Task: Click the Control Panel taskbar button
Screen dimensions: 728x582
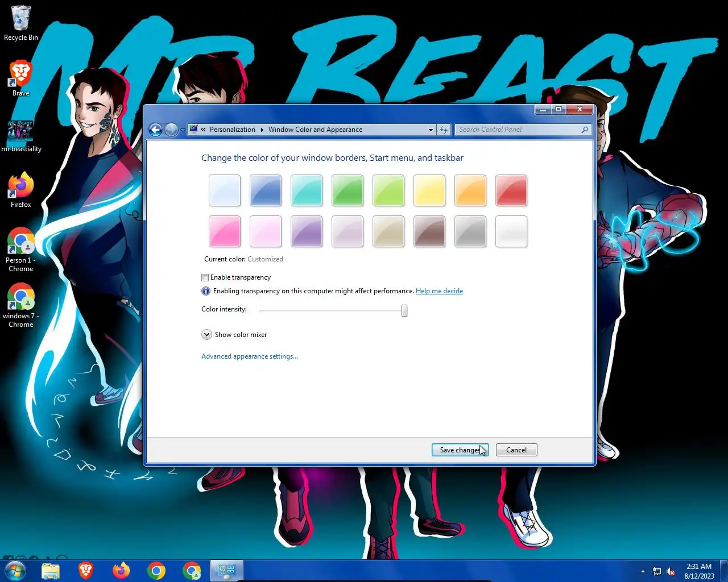Action: (227, 571)
